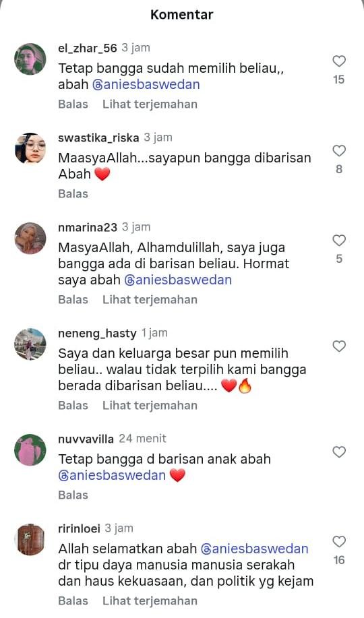
Task: Open @aniesbaswedan mention in el_zhar_56's comment
Action: (x=146, y=84)
